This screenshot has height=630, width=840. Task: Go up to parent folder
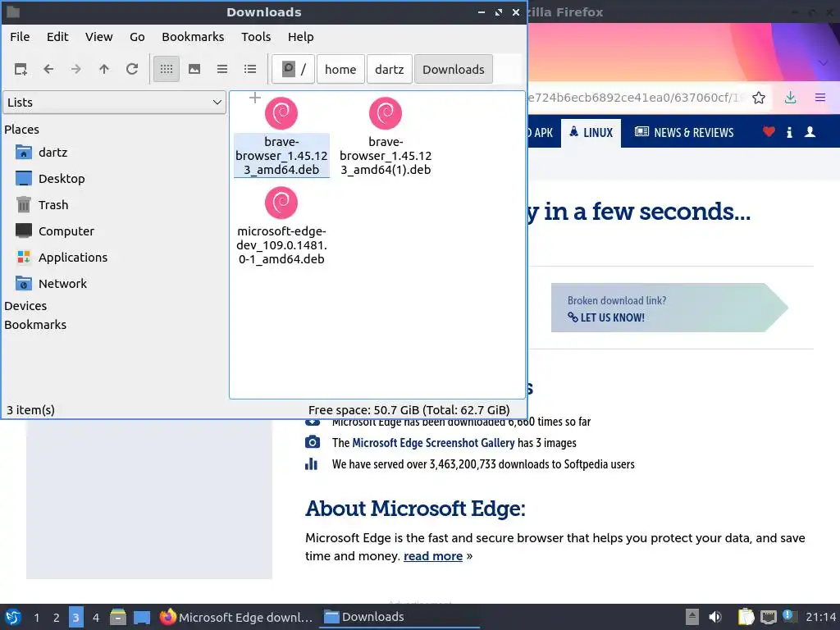click(x=104, y=69)
